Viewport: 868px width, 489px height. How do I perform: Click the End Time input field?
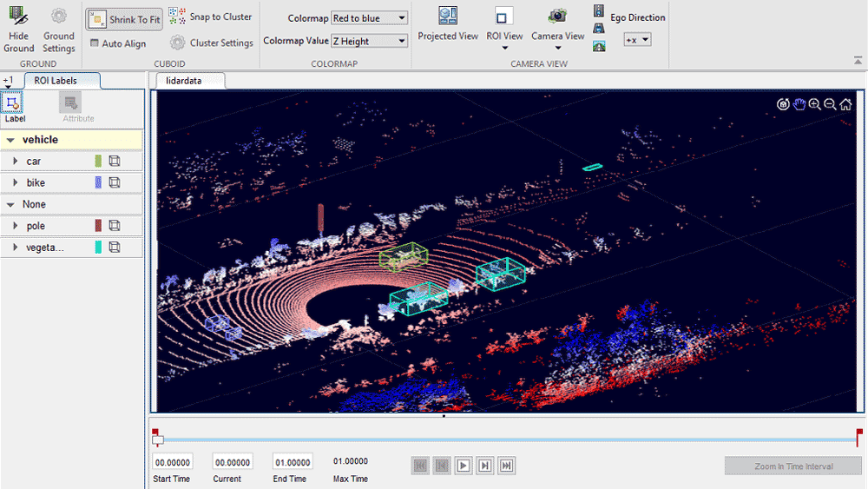click(x=293, y=462)
